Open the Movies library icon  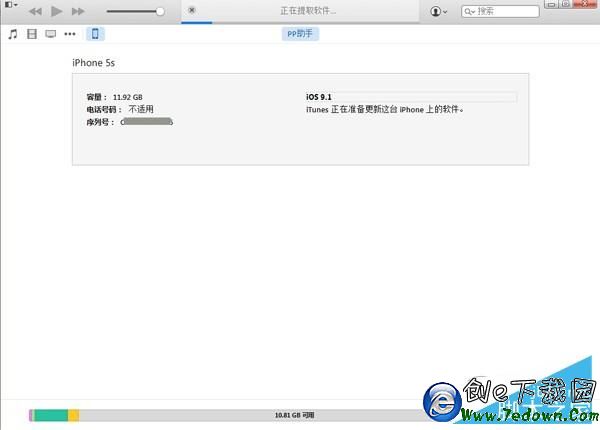pyautogui.click(x=32, y=34)
